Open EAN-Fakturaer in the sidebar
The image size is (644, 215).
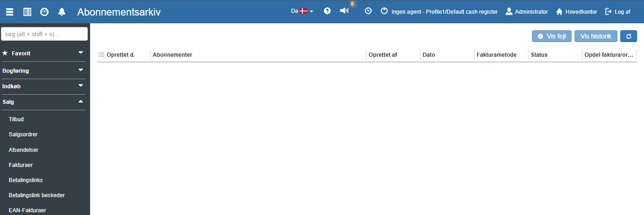(27, 210)
